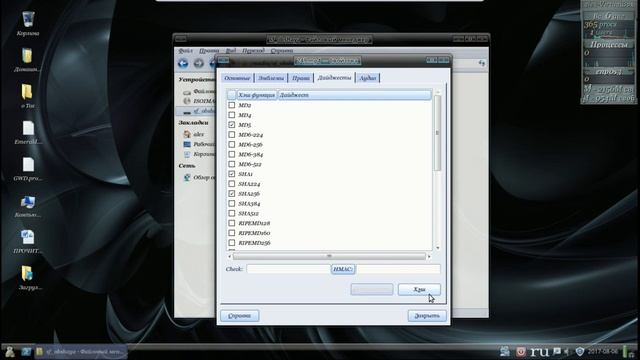Switch to the Права tab
The image size is (640, 360).
[x=301, y=78]
